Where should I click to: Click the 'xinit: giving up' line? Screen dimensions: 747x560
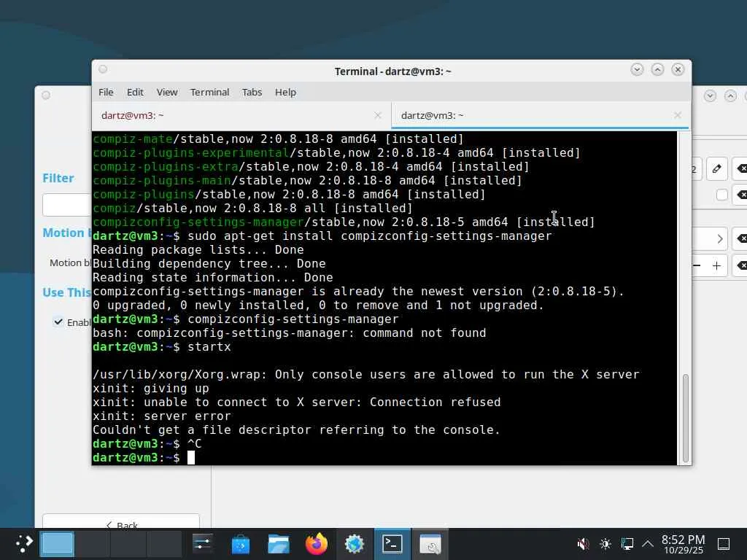(151, 388)
